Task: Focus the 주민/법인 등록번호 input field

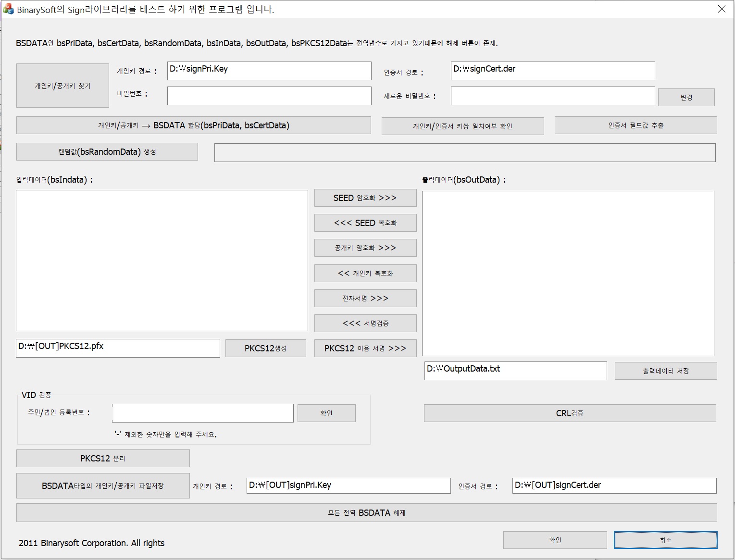Action: coord(202,413)
